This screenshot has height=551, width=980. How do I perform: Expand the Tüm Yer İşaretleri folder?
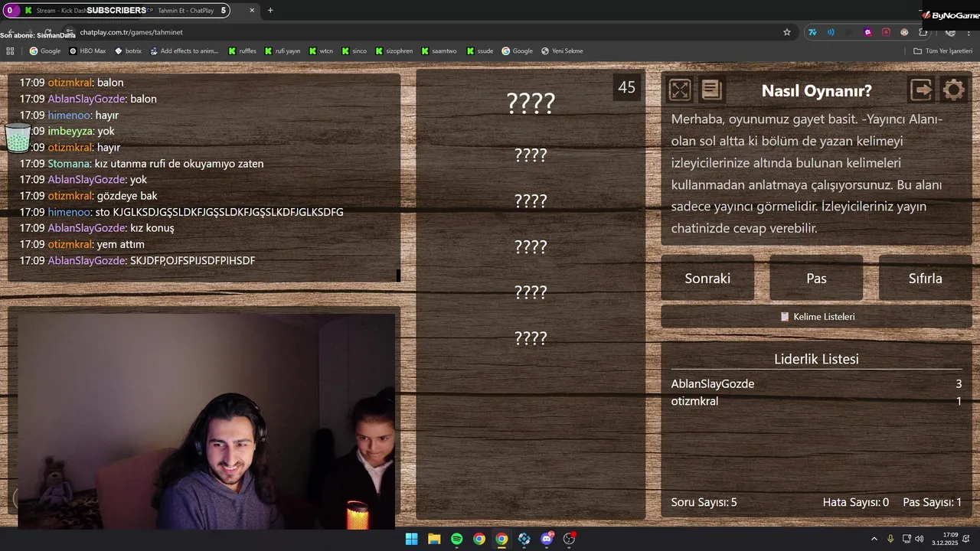[943, 51]
